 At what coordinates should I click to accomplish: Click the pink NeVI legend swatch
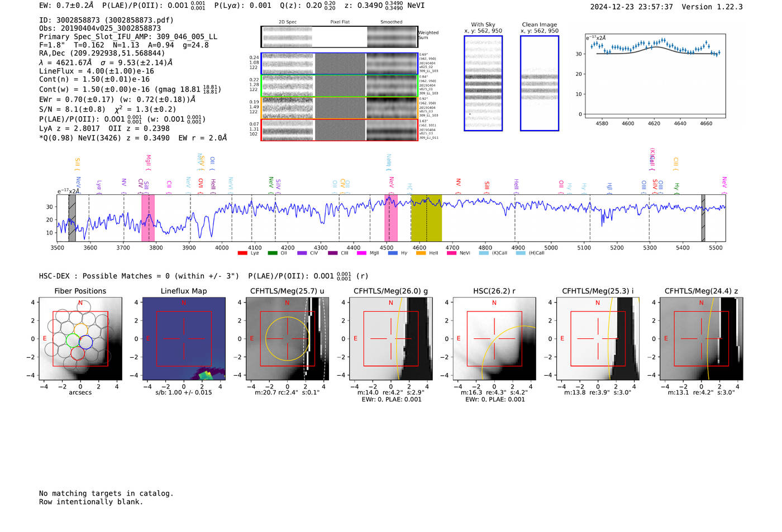(x=451, y=253)
